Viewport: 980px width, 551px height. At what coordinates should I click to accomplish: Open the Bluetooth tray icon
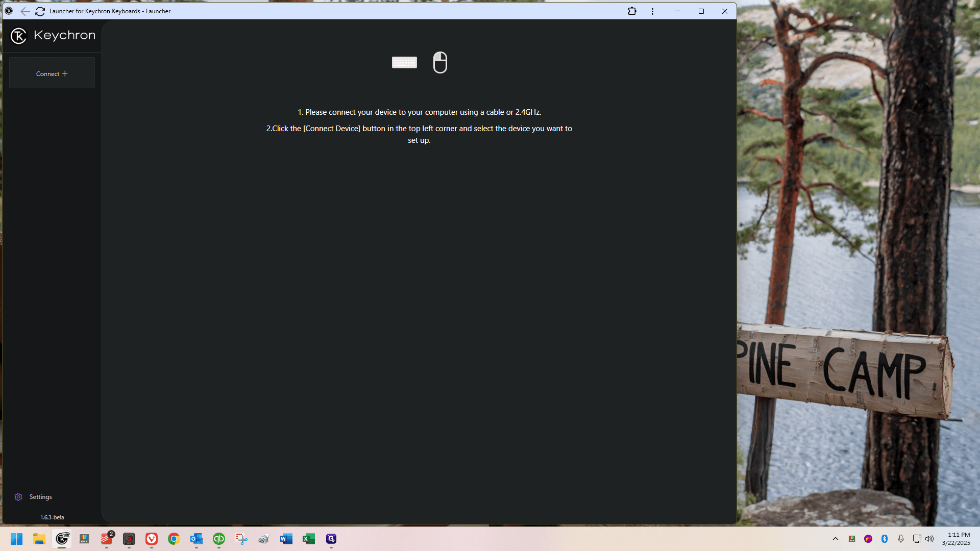(x=885, y=539)
